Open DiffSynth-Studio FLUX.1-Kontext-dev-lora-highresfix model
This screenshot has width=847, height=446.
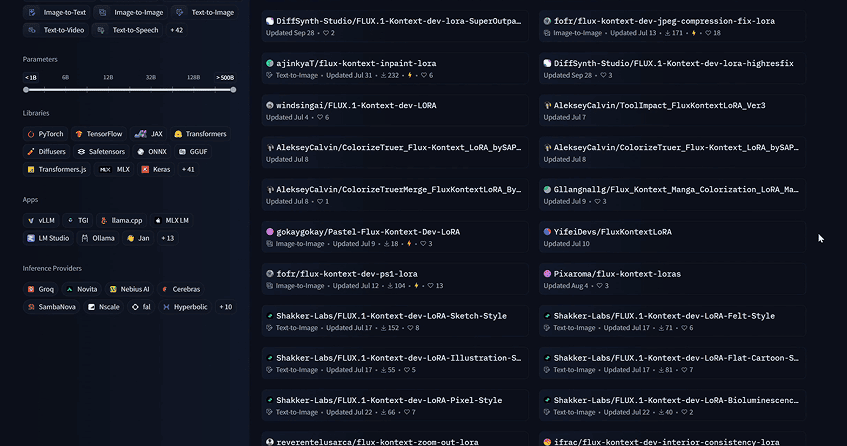[673, 69]
